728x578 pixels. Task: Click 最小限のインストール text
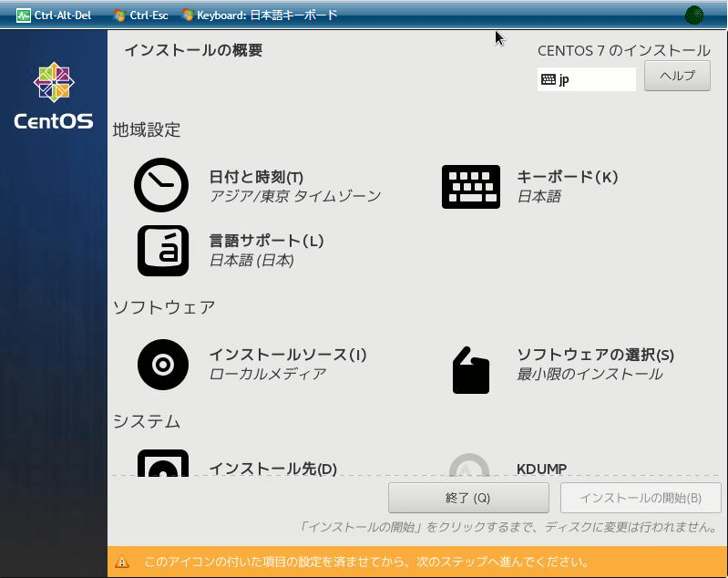[590, 374]
